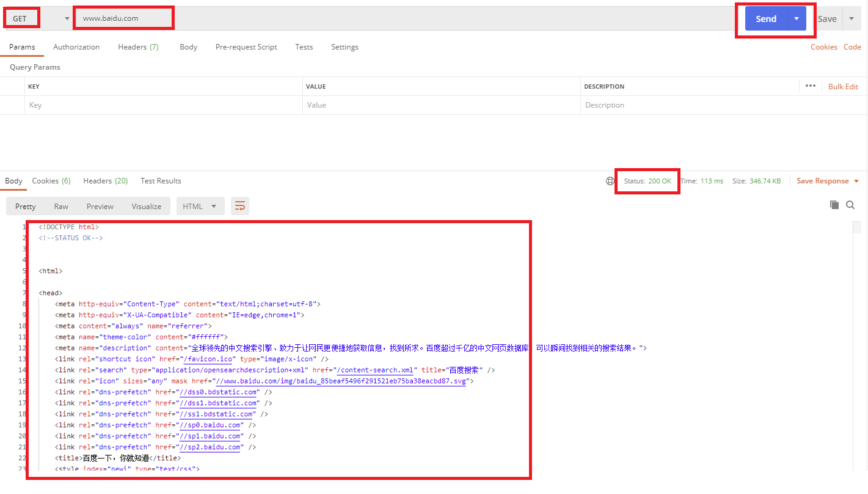
Task: Click the <title> line of the response
Action: pos(118,458)
